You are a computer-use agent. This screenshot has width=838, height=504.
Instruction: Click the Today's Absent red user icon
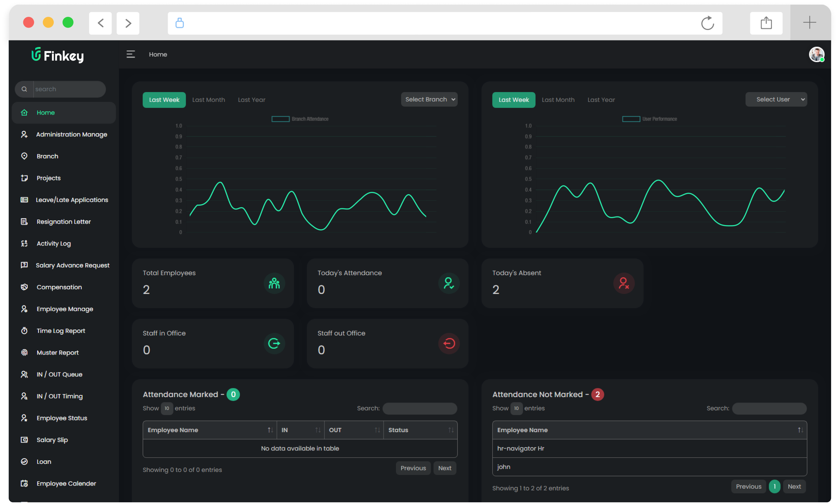click(x=623, y=283)
